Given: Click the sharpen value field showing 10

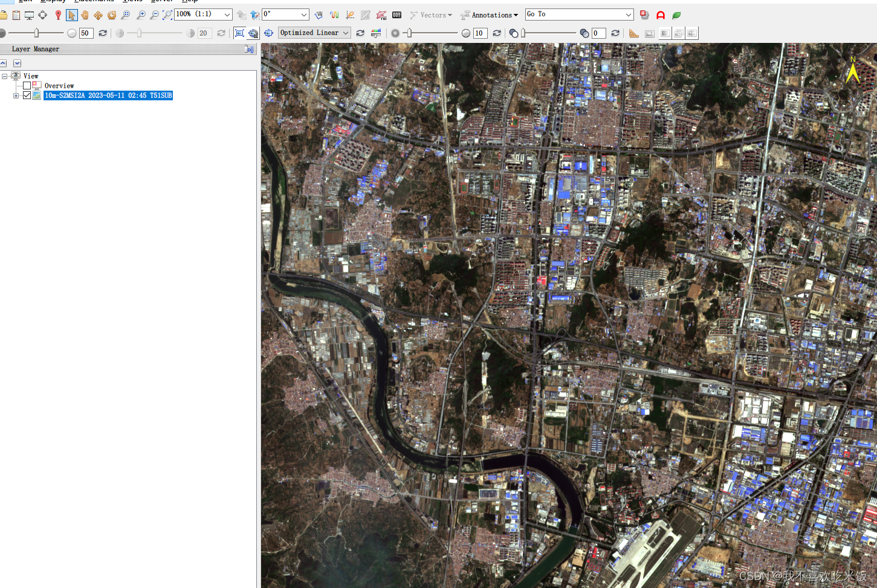Looking at the screenshot, I should [480, 33].
